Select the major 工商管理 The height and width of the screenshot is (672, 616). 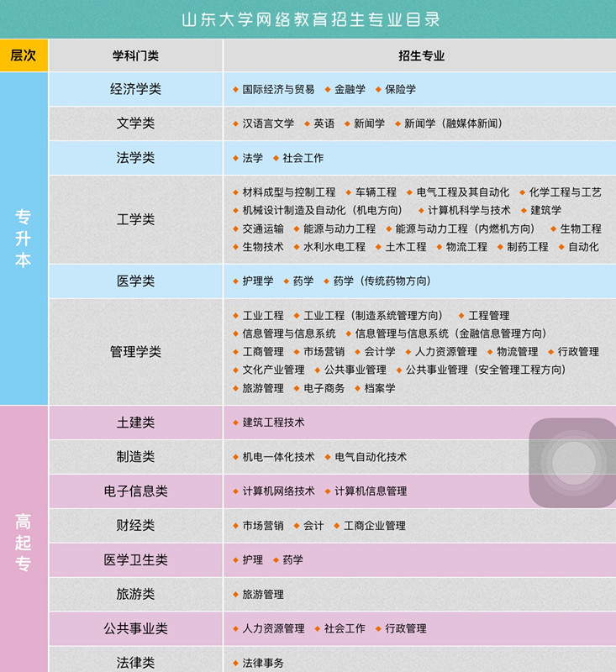coord(263,352)
